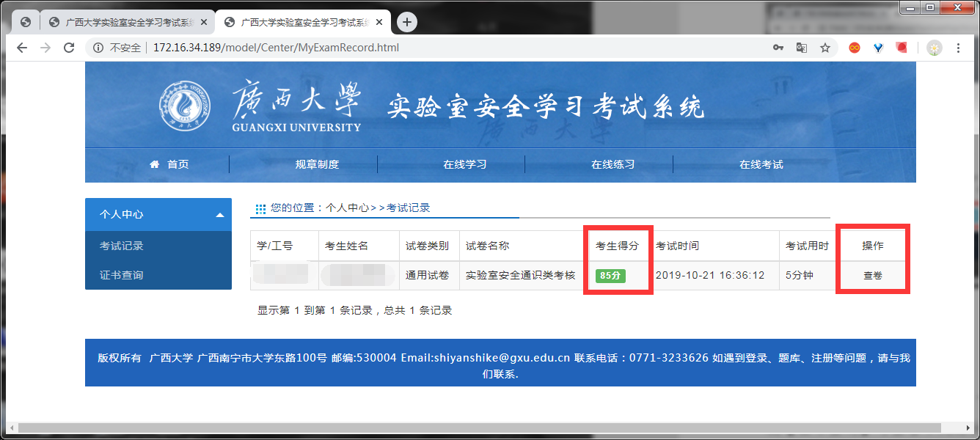Open the blue Y extension icon
This screenshot has height=440, width=980.
pyautogui.click(x=878, y=48)
